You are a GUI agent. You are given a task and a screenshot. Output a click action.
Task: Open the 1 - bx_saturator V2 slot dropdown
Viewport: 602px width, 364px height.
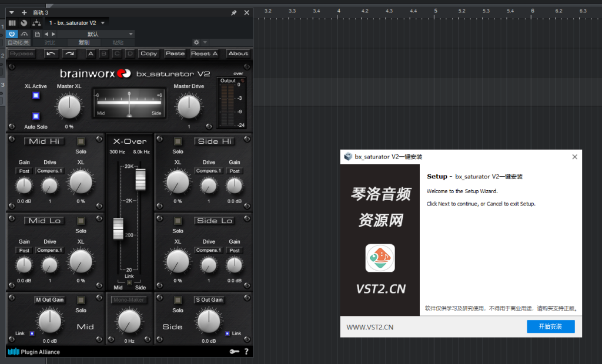tap(76, 22)
